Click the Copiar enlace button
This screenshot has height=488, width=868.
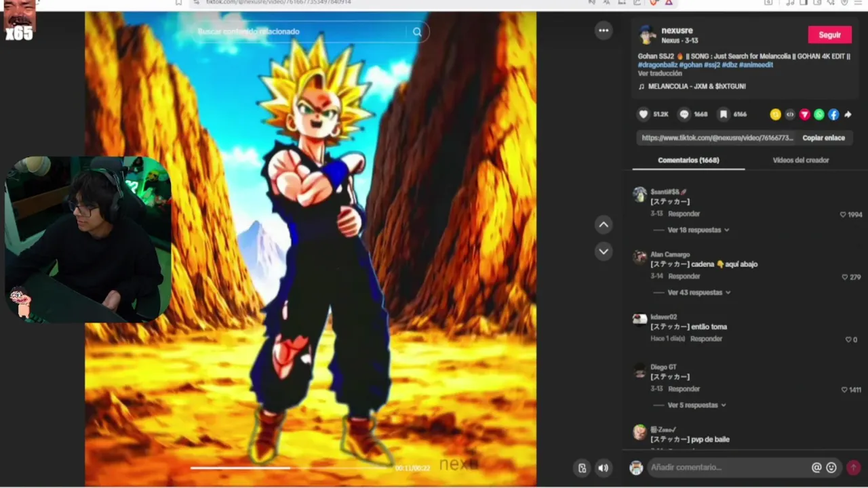coord(823,138)
